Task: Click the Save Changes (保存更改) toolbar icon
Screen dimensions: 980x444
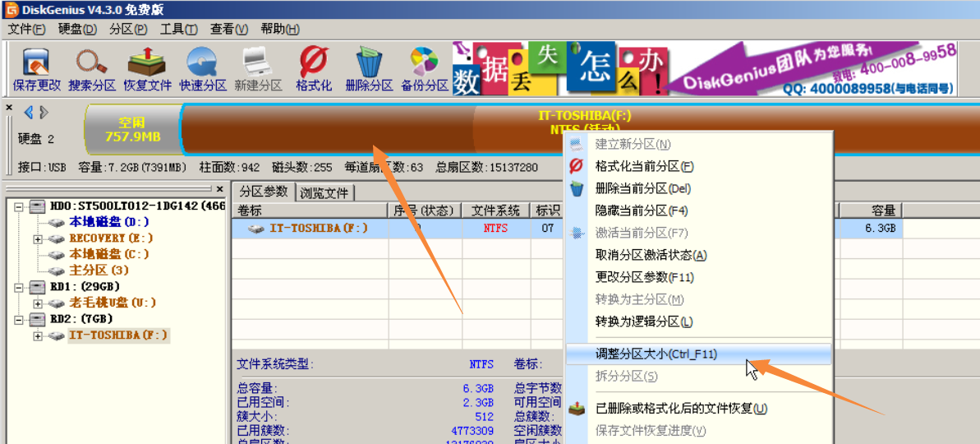Action: point(37,69)
